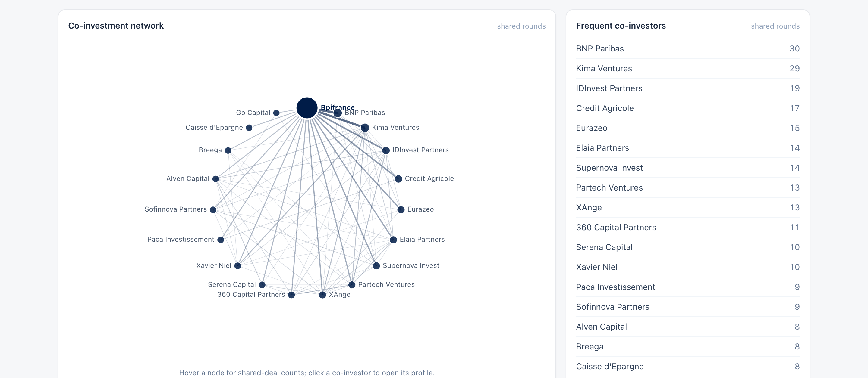Click the IDInvest Partners graph node
The width and height of the screenshot is (868, 378).
(386, 150)
